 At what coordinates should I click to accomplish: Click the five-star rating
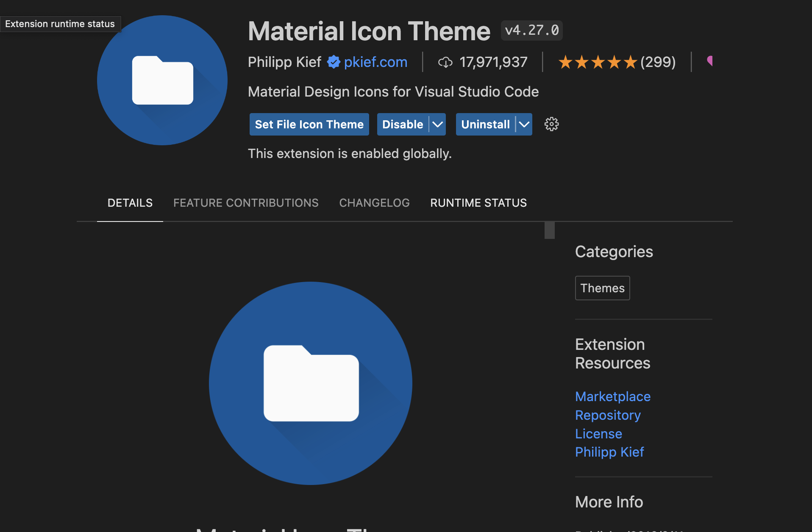pyautogui.click(x=598, y=62)
